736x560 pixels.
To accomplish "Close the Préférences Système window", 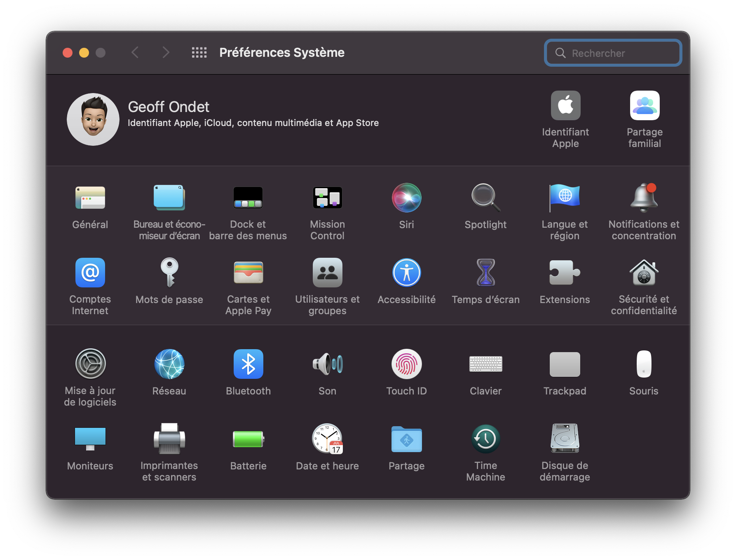I will (68, 53).
